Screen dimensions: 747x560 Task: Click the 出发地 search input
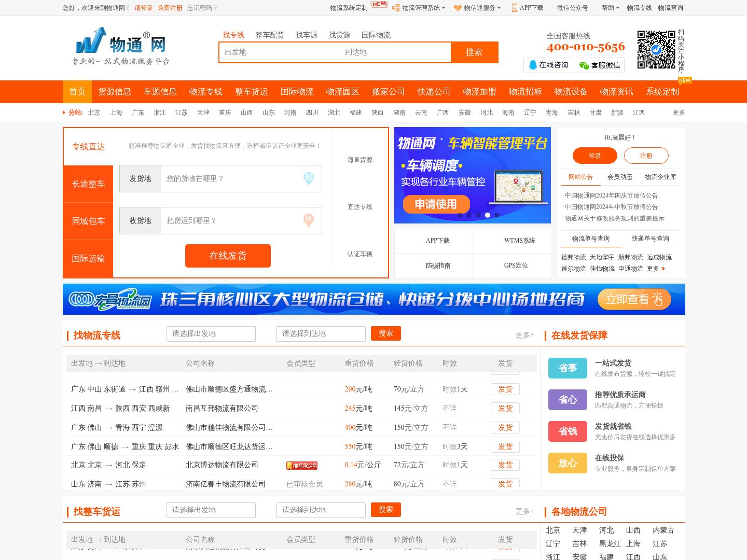click(279, 52)
